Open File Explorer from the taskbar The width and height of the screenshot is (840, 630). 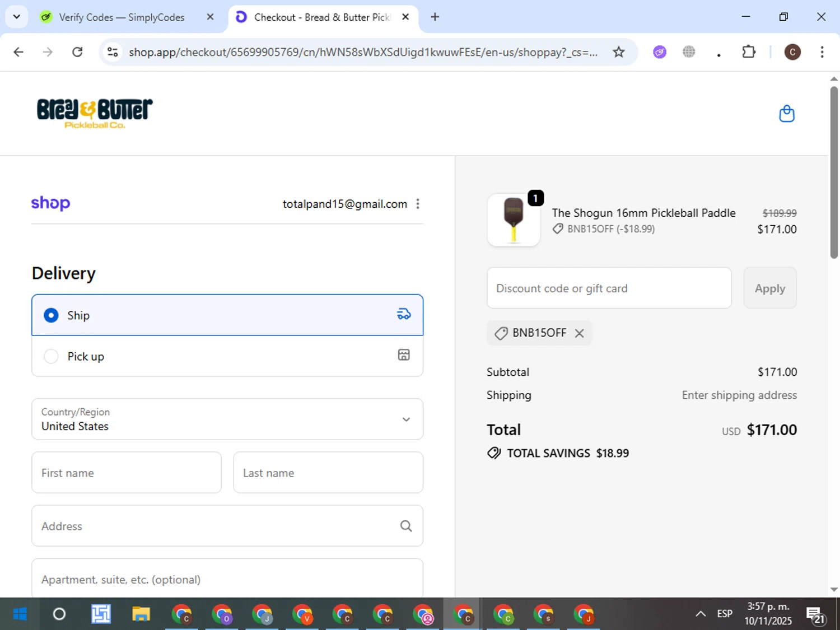tap(141, 614)
